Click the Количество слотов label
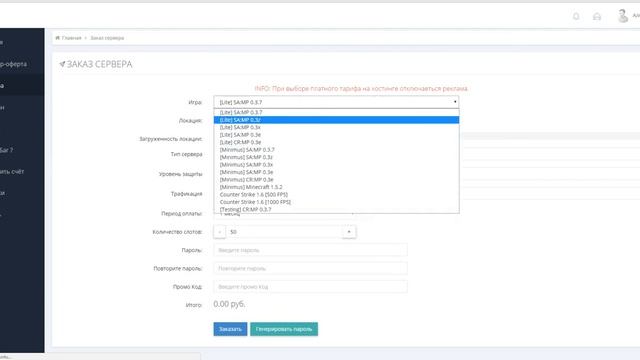This screenshot has height=360, width=640. (177, 232)
